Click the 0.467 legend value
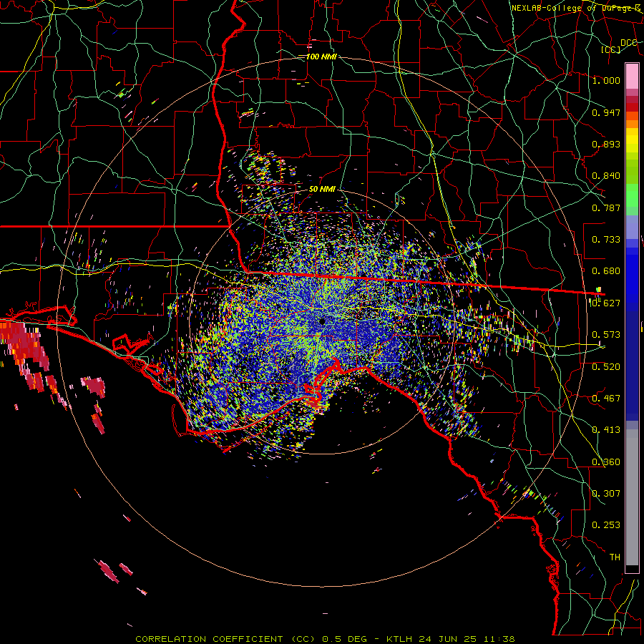Screen dimensions: 644x644 click(x=606, y=399)
